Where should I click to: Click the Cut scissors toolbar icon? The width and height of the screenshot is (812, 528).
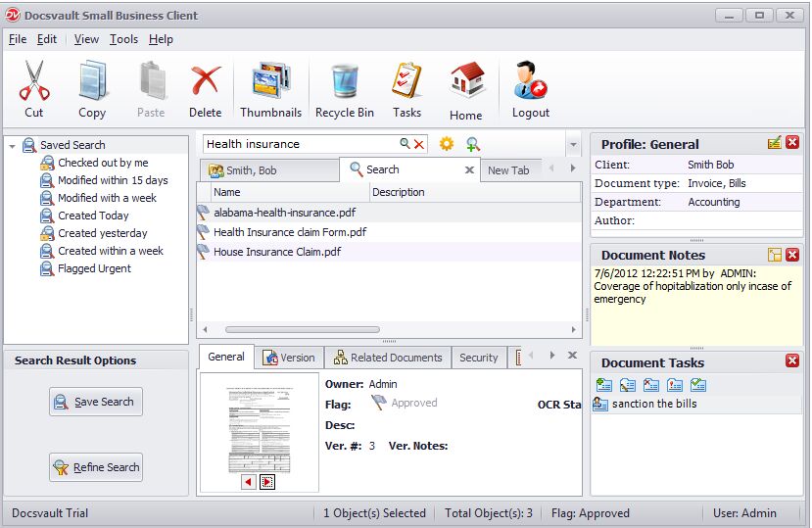coord(34,82)
